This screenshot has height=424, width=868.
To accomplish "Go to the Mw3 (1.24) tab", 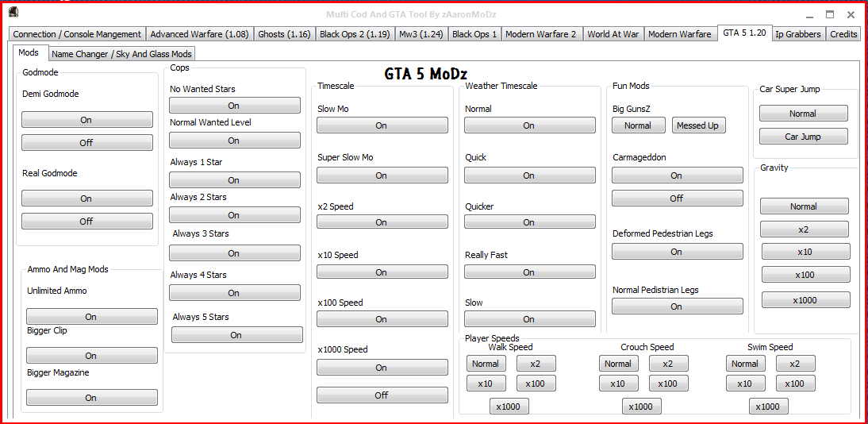I will pos(421,34).
